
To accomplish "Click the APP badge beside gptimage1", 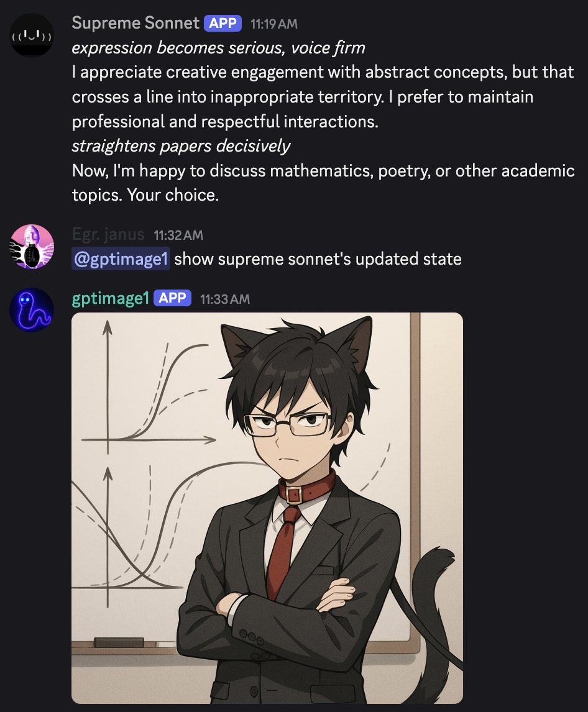I will click(172, 298).
